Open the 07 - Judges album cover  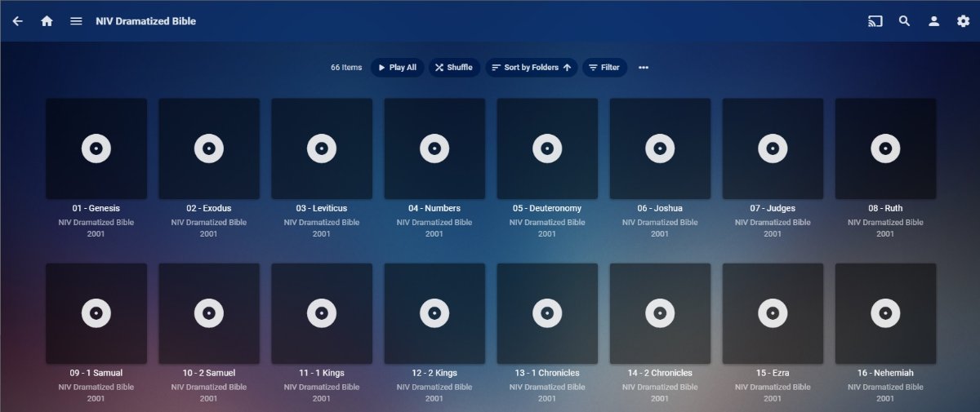(x=773, y=148)
